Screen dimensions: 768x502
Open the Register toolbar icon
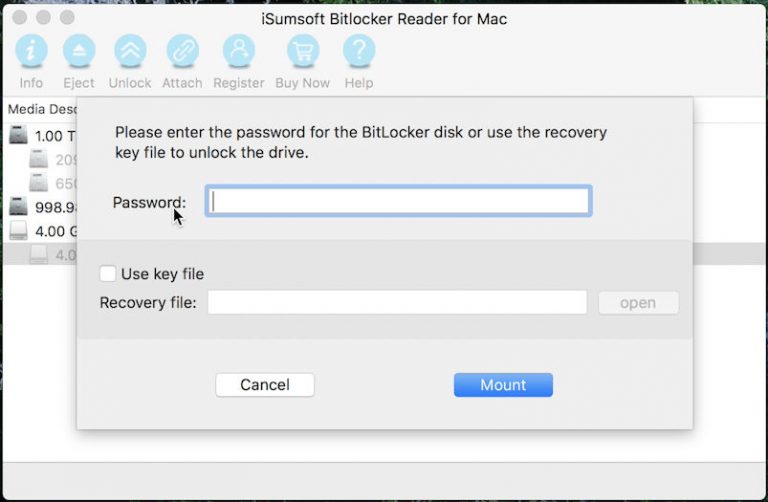click(x=239, y=51)
